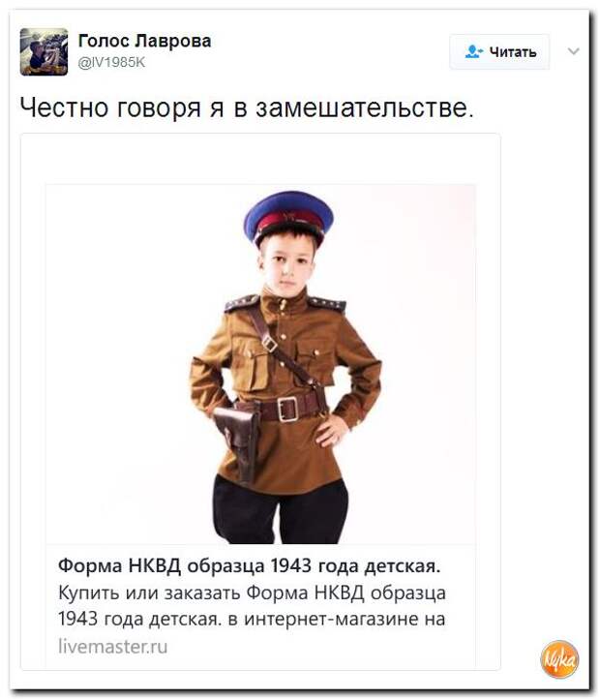
Task: Click the orange Кука watermark logo
Action: [x=559, y=659]
